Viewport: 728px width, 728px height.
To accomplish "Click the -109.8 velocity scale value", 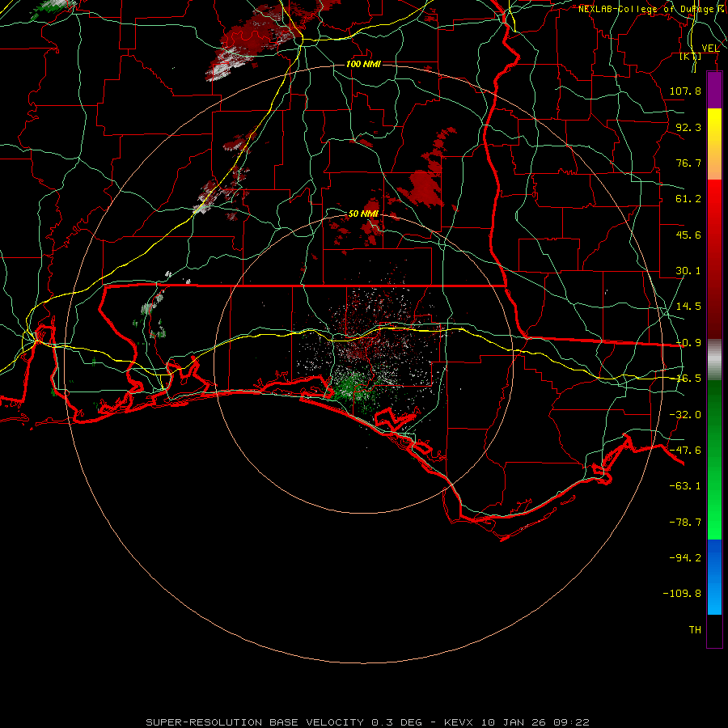I will click(x=682, y=594).
